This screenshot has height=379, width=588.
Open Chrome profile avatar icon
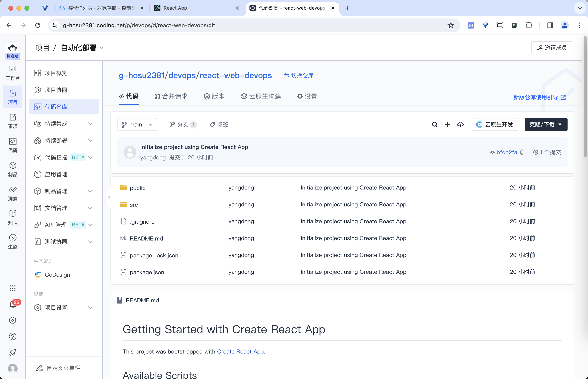click(x=565, y=25)
